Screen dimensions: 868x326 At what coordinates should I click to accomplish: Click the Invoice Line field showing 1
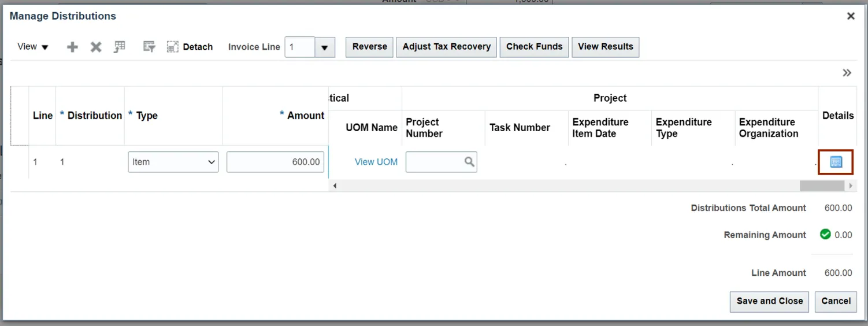(300, 47)
